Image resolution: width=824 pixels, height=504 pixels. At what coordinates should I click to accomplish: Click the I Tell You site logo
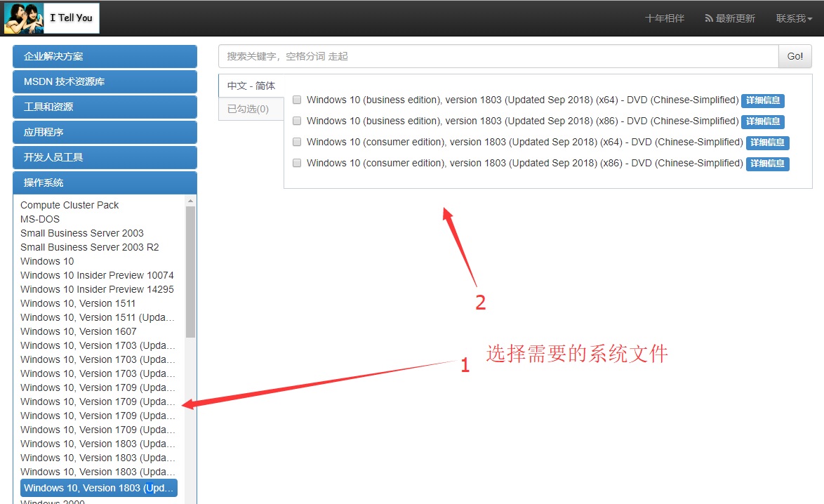pyautogui.click(x=52, y=18)
